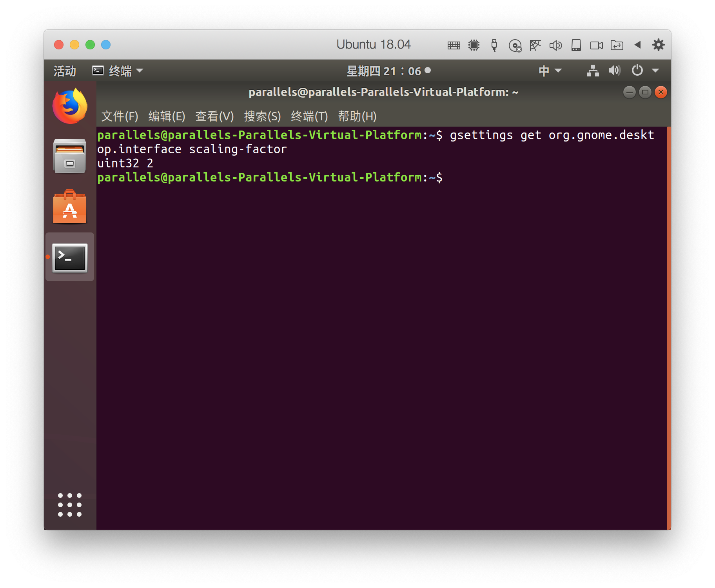Click the "Ubuntu 18.04" VM title
The image size is (715, 588).
374,44
